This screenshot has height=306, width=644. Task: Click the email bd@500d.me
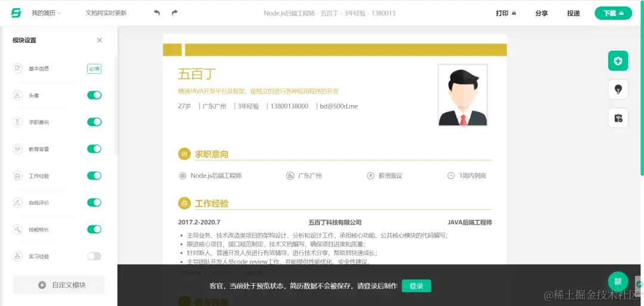339,106
